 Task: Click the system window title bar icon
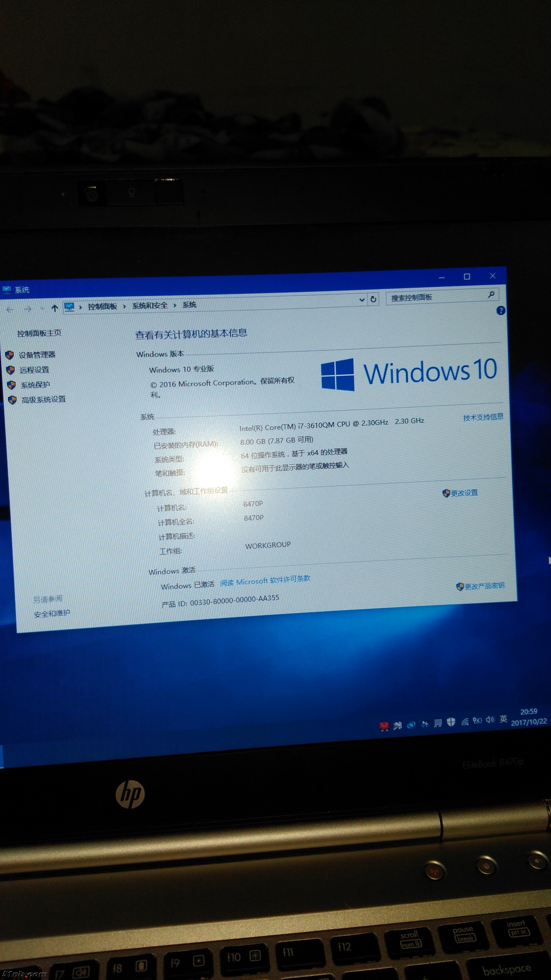pyautogui.click(x=7, y=290)
